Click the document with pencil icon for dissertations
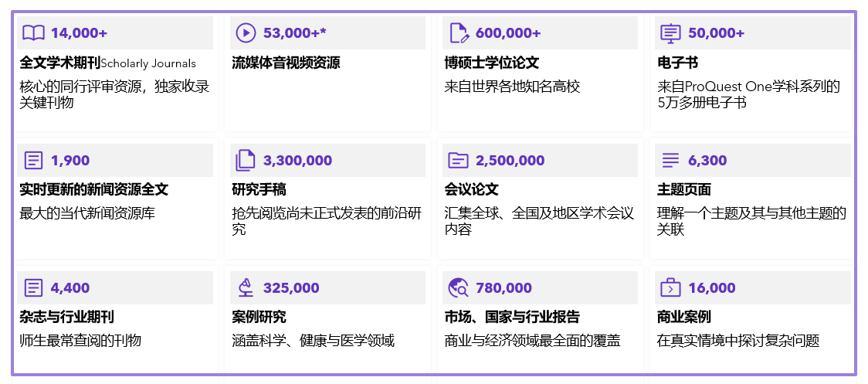This screenshot has height=384, width=868. click(459, 32)
